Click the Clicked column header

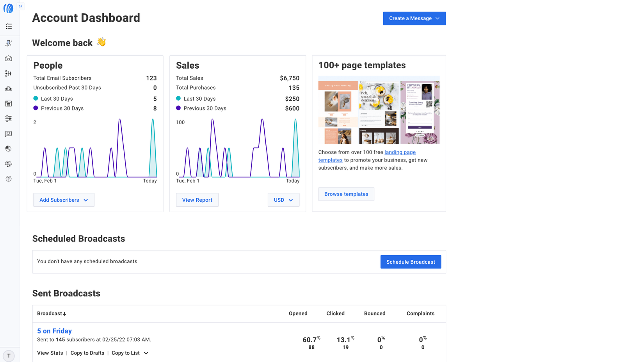coord(335,314)
